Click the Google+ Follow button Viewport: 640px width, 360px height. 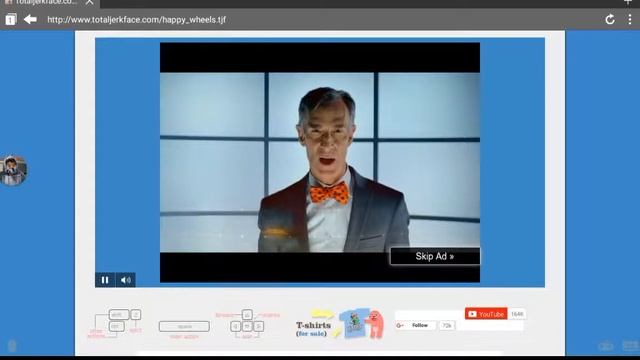click(416, 325)
